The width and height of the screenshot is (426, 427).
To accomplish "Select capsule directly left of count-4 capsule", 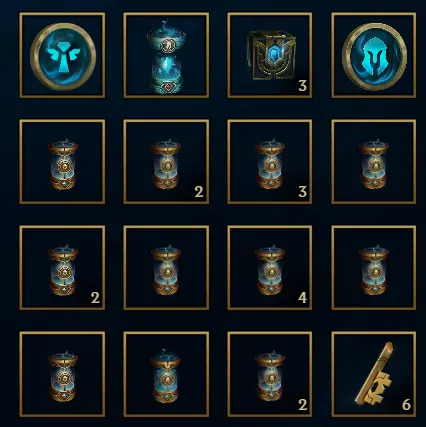I will (166, 270).
